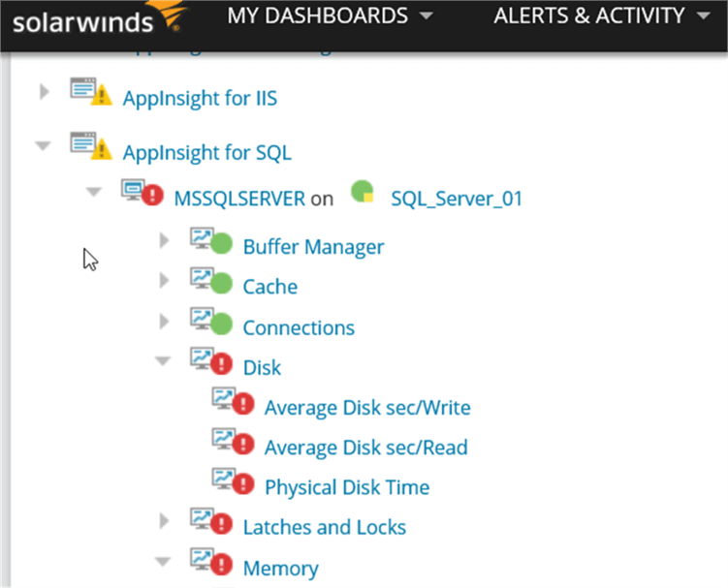
Task: Open the Buffer Manager link
Action: (313, 247)
